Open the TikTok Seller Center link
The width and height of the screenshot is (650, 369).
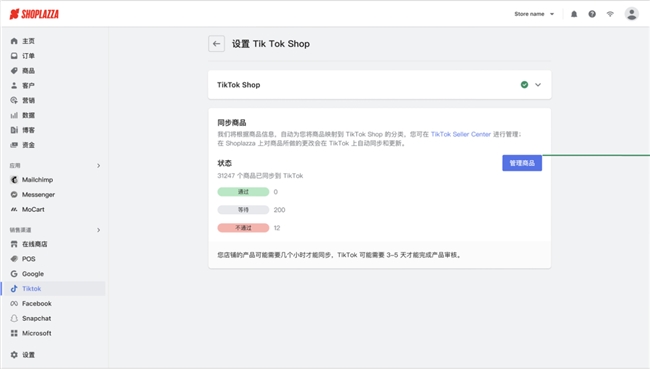461,134
